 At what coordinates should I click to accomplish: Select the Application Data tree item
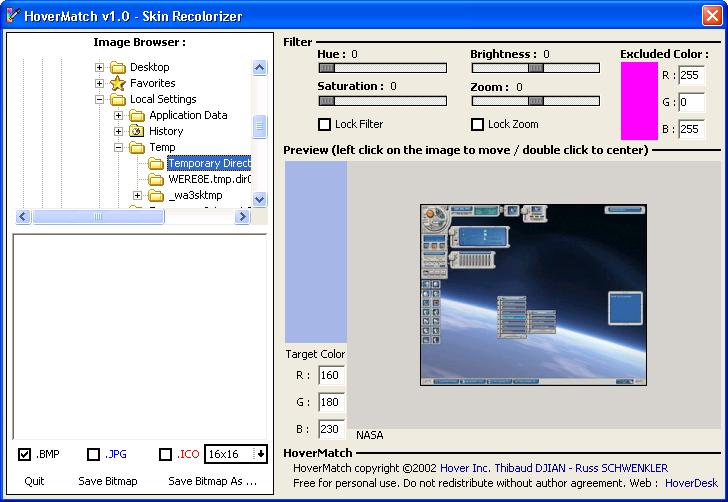pyautogui.click(x=188, y=115)
